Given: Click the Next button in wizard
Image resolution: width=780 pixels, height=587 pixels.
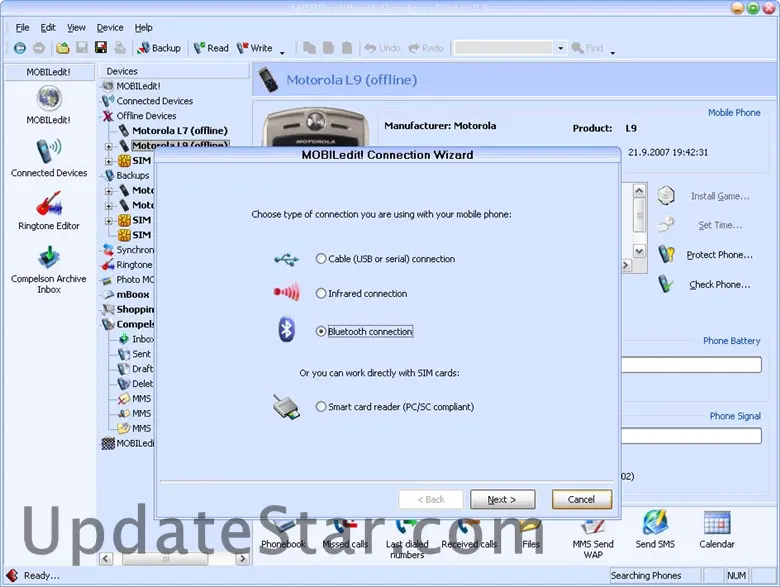Looking at the screenshot, I should point(502,499).
